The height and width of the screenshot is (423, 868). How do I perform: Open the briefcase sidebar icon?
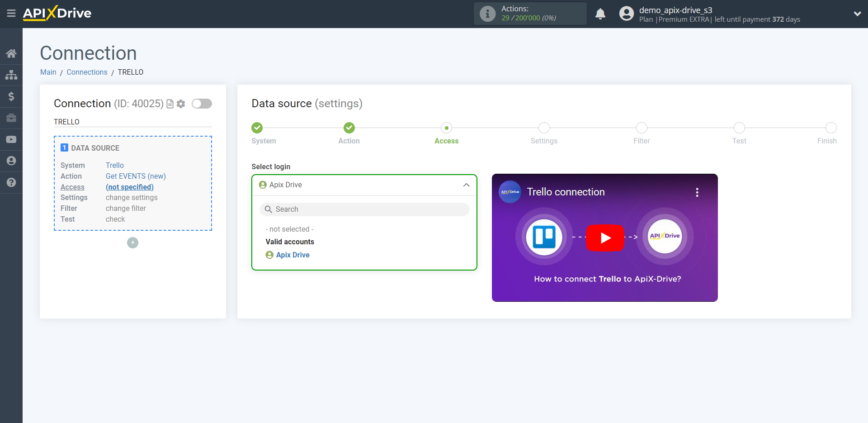coord(11,118)
